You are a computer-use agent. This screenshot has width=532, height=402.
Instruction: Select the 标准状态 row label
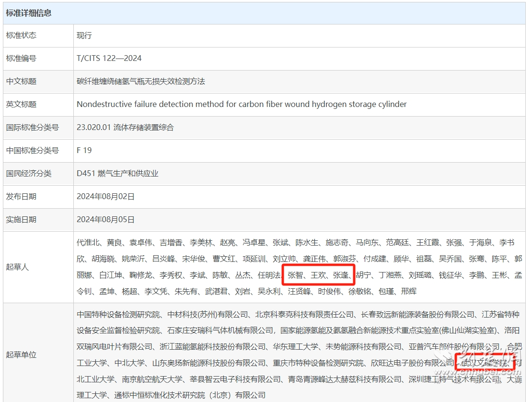point(21,35)
